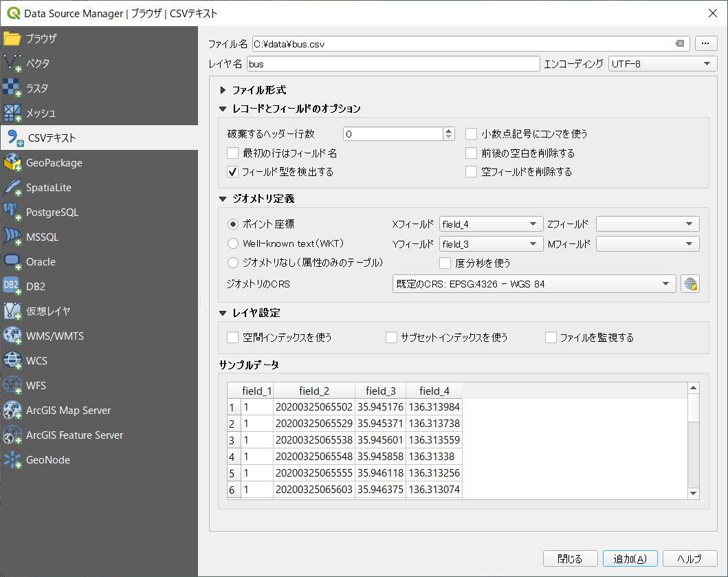
Task: Uncheck フィールド型を検出する checkbox
Action: click(232, 172)
